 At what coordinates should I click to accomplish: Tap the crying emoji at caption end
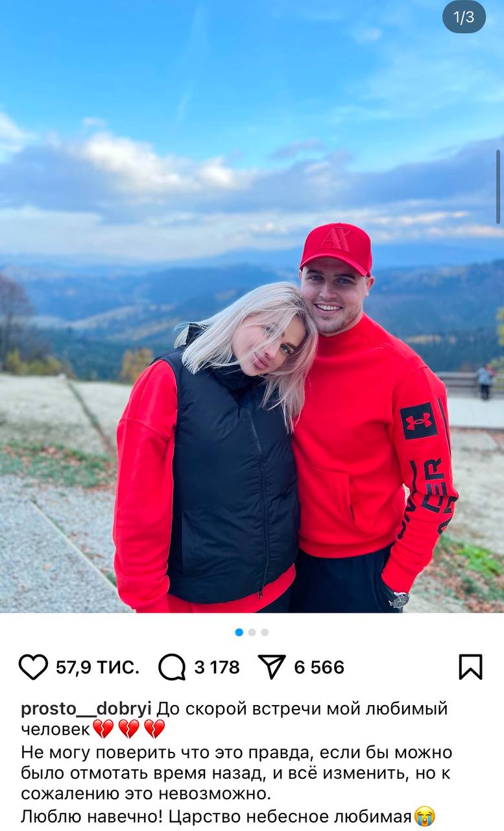click(x=424, y=815)
